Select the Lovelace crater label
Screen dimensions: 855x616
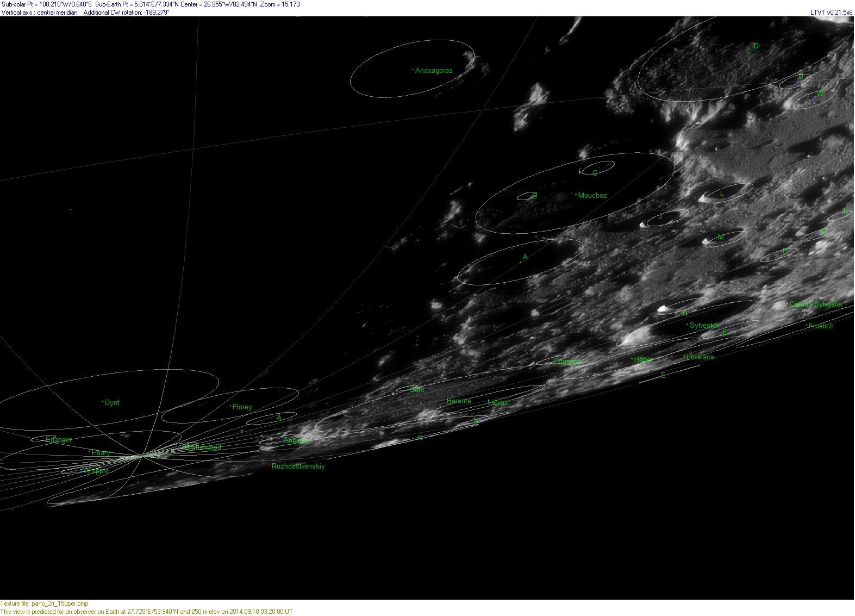700,357
